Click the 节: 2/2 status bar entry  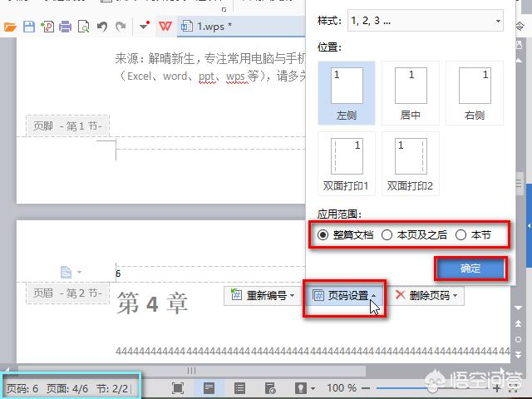click(x=112, y=388)
